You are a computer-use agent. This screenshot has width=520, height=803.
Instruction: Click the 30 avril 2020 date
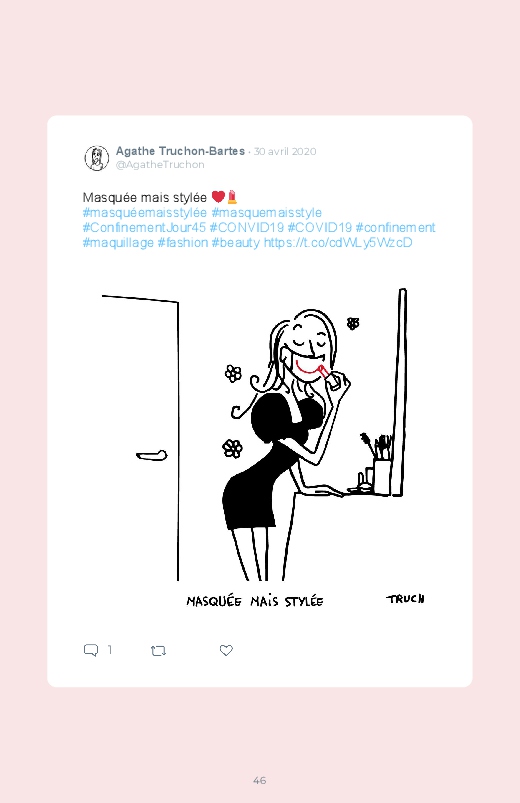285,152
